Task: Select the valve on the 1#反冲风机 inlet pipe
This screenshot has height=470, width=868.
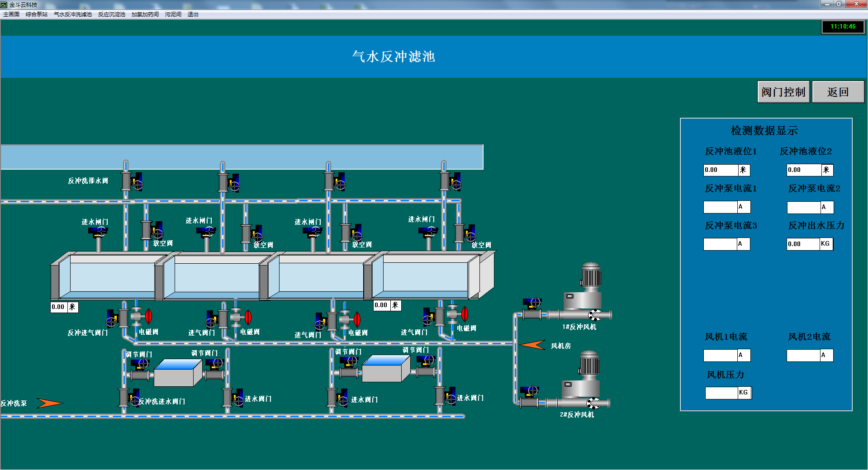Action: [532, 309]
